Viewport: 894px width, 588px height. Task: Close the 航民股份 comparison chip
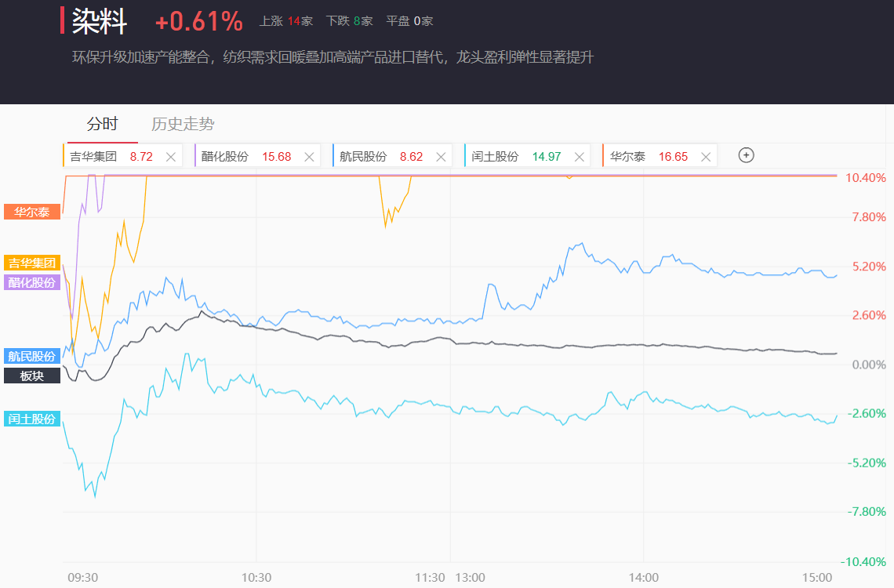442,157
